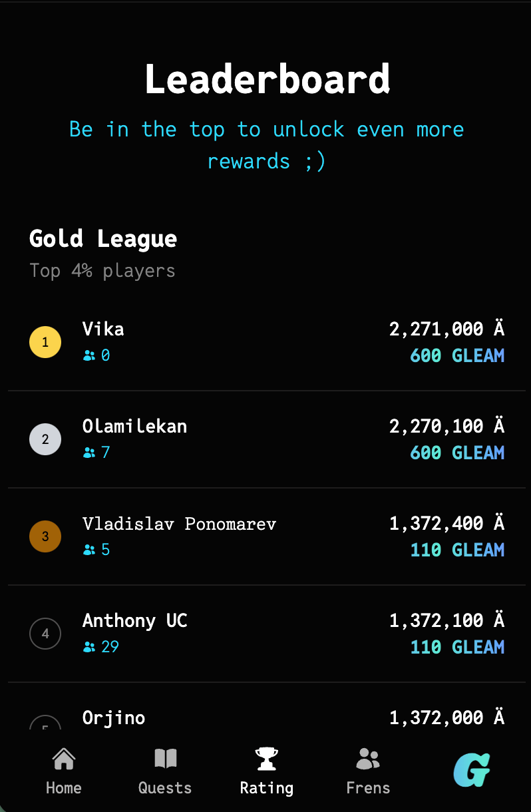Click the bronze rank 3 badge
This screenshot has height=812, width=531.
click(x=45, y=536)
